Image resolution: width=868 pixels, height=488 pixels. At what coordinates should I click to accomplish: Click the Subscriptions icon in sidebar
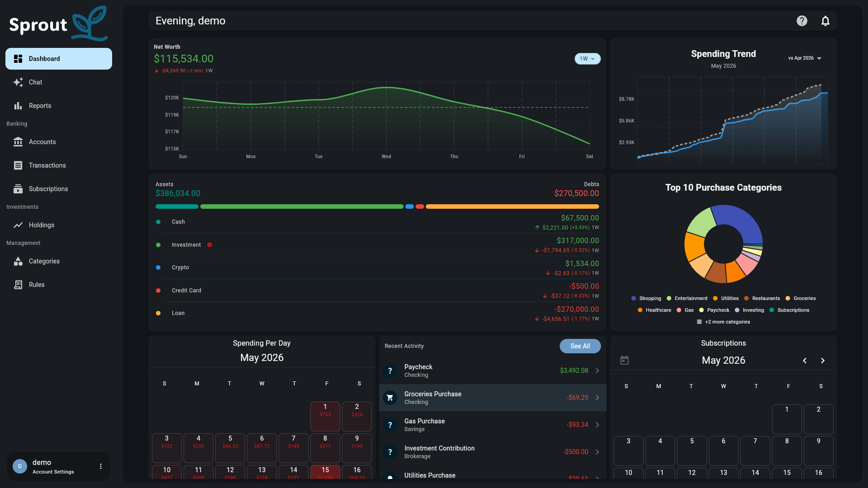18,189
